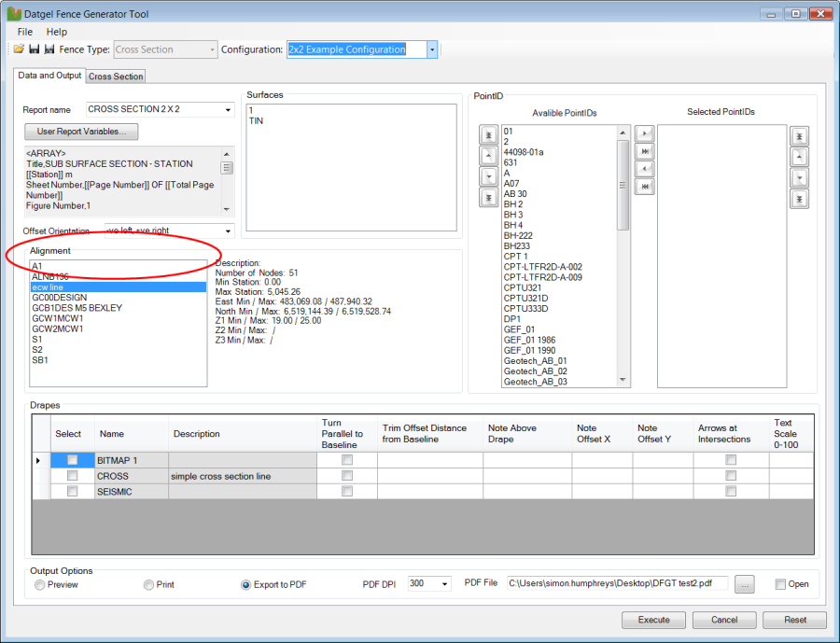Remove all PointIDs with double left arrow
Image resolution: width=840 pixels, height=643 pixels.
[x=644, y=187]
